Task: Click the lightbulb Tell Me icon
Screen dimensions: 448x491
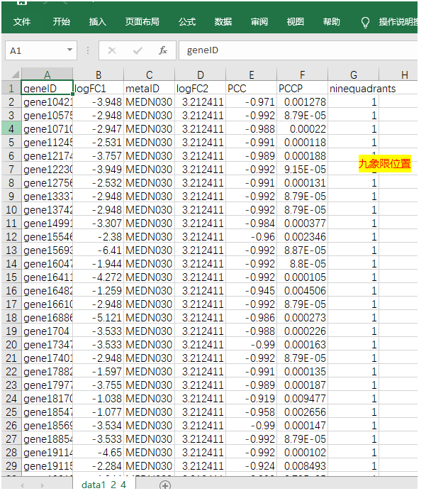Action: point(365,23)
